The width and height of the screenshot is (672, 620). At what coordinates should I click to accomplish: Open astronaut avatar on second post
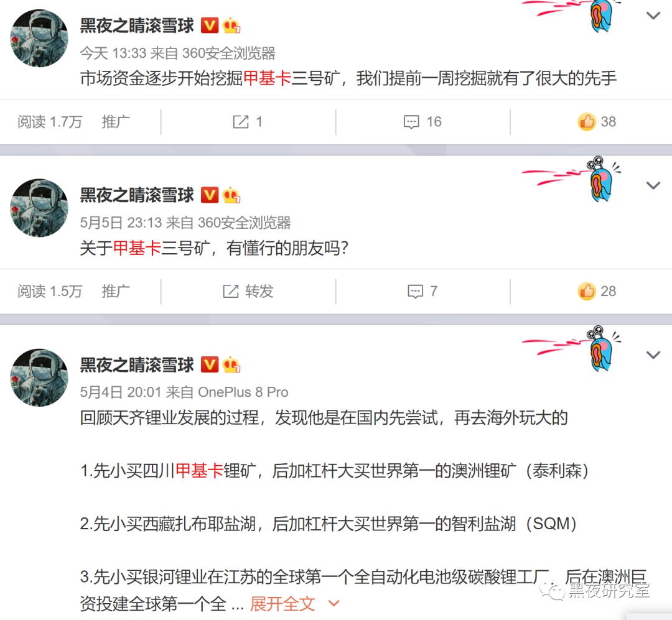tap(39, 208)
